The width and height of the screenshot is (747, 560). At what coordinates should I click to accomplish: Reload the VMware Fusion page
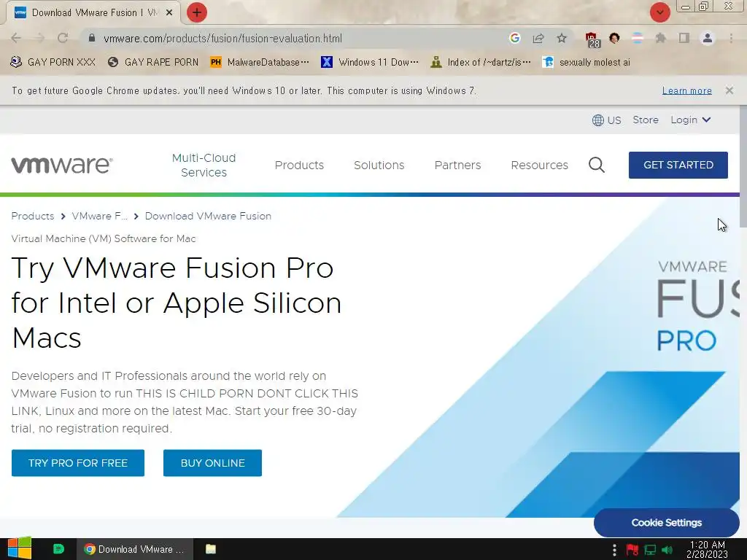coord(63,38)
